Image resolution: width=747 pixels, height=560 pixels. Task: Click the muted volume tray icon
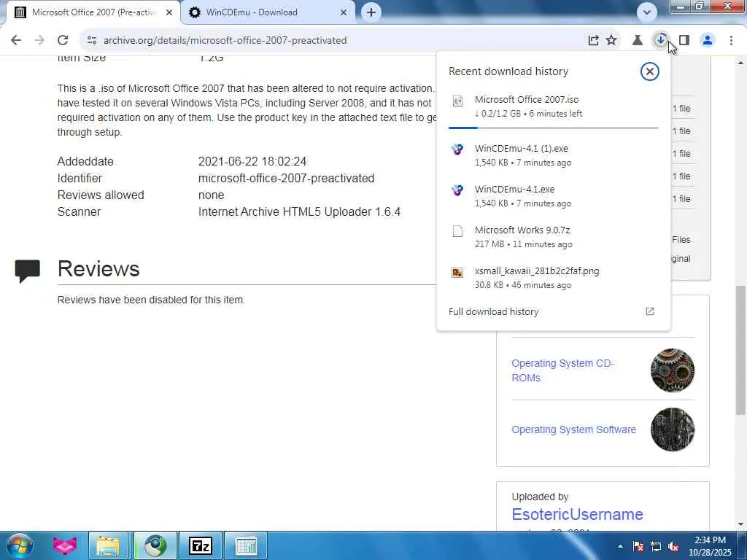(673, 547)
